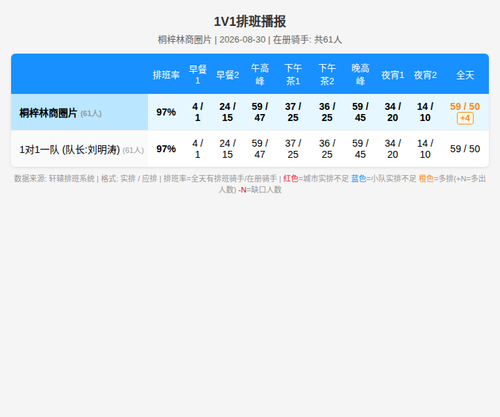Click the 夜宵2 column header

click(425, 75)
